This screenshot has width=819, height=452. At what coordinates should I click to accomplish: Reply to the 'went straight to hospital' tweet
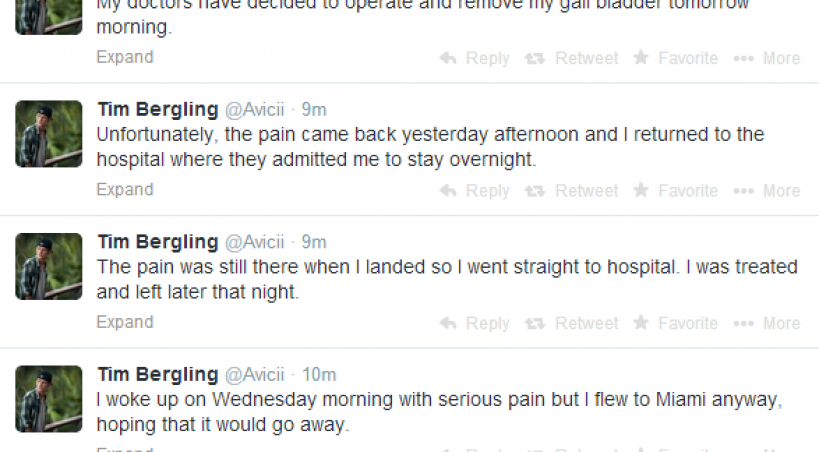coord(475,324)
